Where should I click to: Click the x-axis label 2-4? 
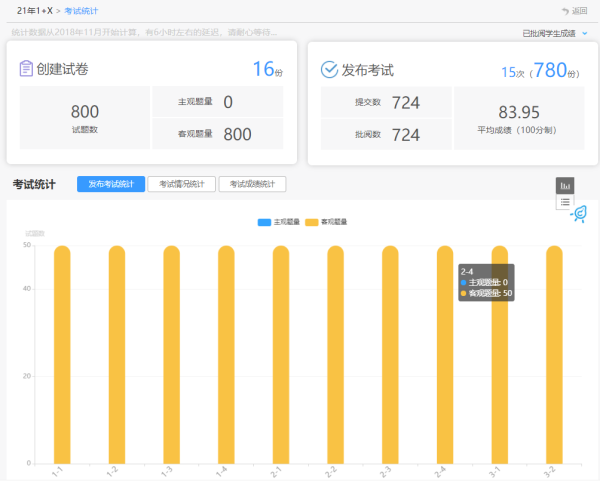tap(440, 472)
